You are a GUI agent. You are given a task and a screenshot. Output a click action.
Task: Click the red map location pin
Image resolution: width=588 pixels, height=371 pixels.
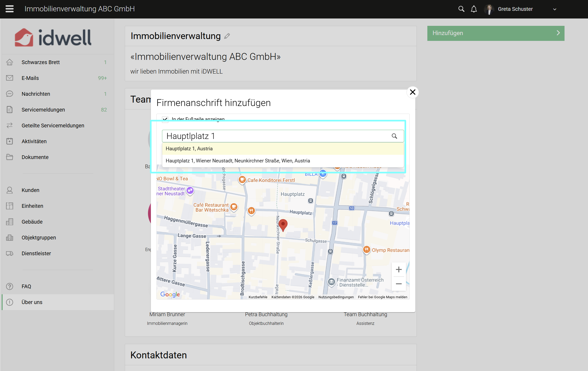pos(283,225)
